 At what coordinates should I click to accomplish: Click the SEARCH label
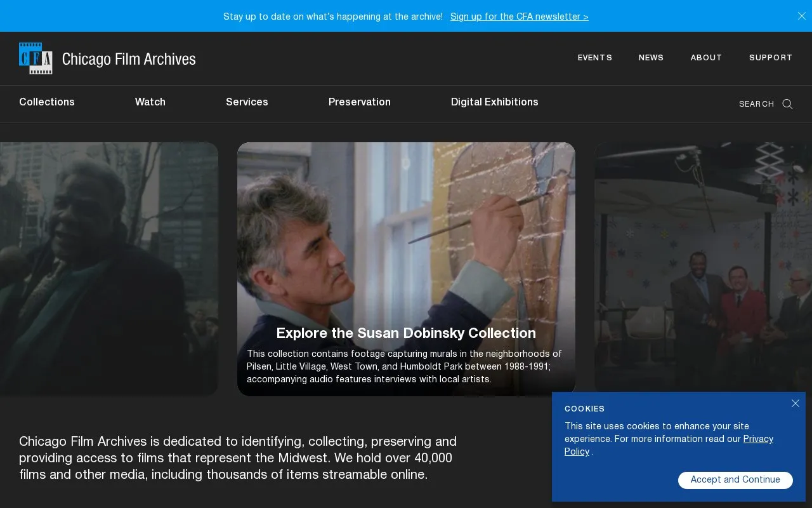[x=756, y=104]
